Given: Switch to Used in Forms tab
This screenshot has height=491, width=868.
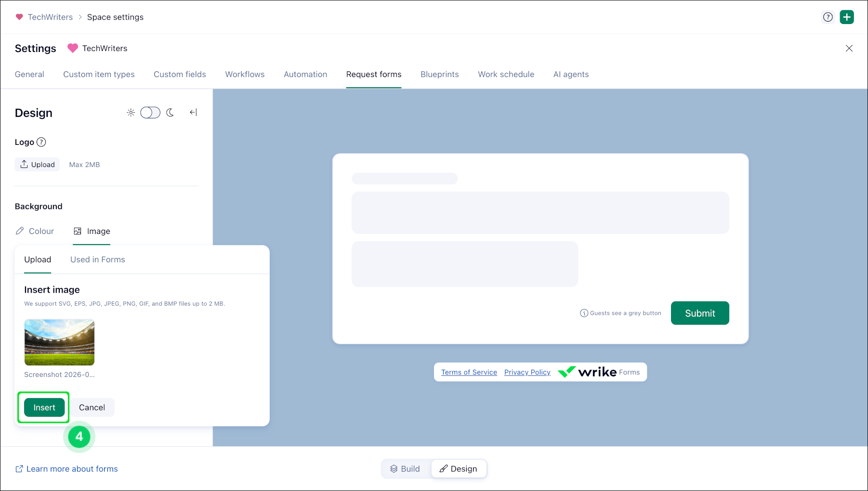Looking at the screenshot, I should tap(98, 259).
